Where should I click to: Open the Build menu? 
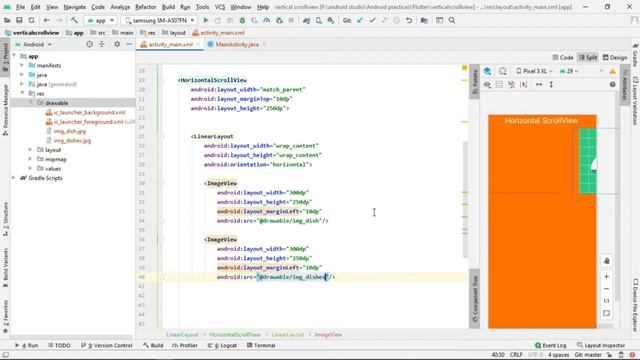[168, 7]
